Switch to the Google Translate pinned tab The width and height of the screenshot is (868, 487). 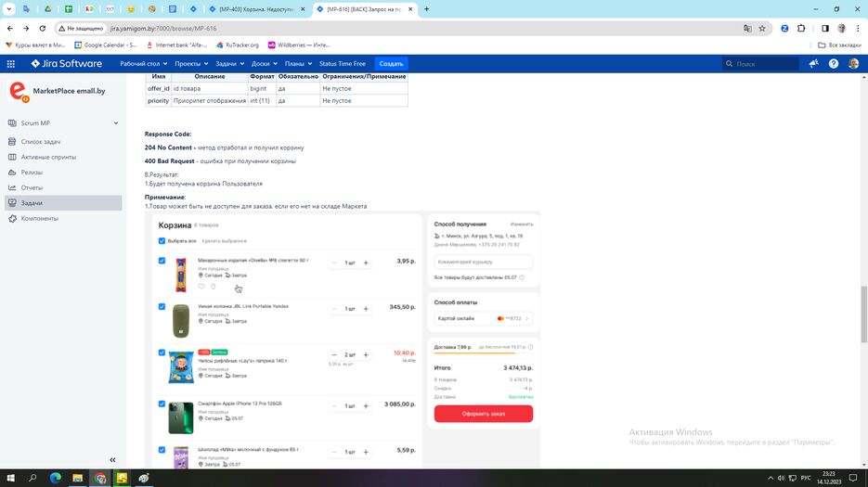(27, 9)
